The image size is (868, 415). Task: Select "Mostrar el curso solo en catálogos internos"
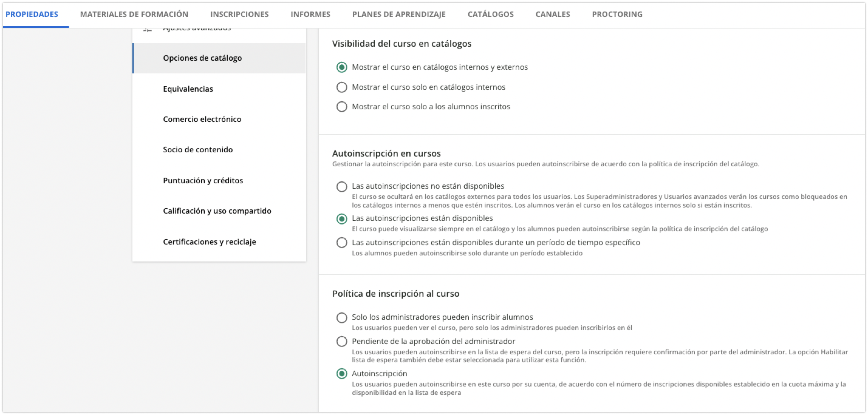click(x=342, y=87)
